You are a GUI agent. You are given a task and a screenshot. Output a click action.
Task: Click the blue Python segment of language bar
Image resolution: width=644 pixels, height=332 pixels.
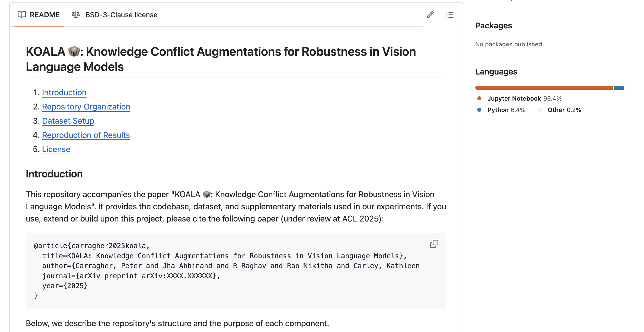pyautogui.click(x=619, y=88)
